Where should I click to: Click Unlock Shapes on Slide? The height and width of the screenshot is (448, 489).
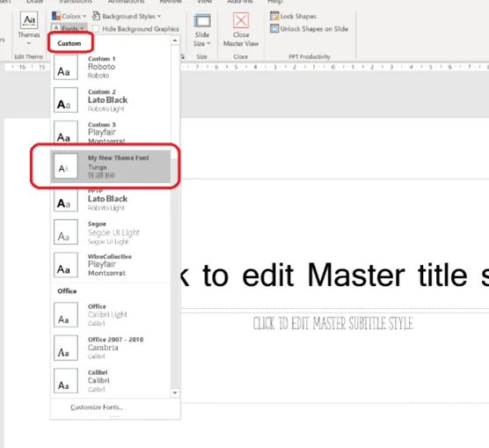(309, 29)
